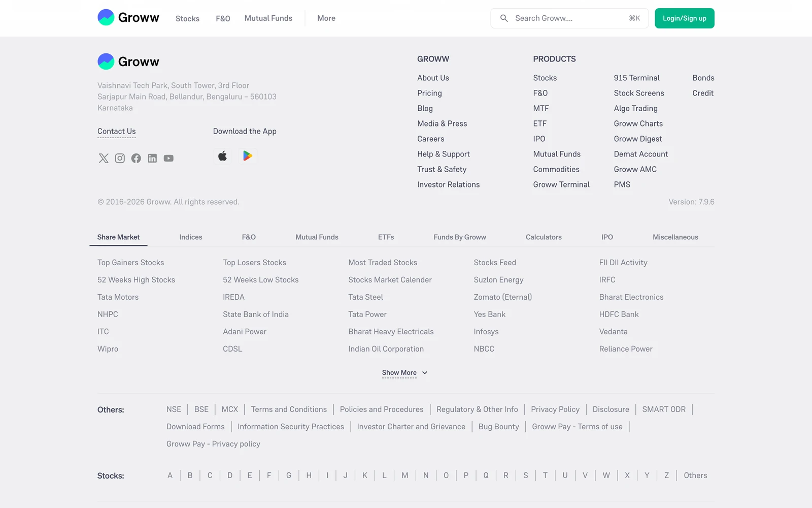The height and width of the screenshot is (508, 812).
Task: Open the NSE link under Others
Action: point(174,409)
